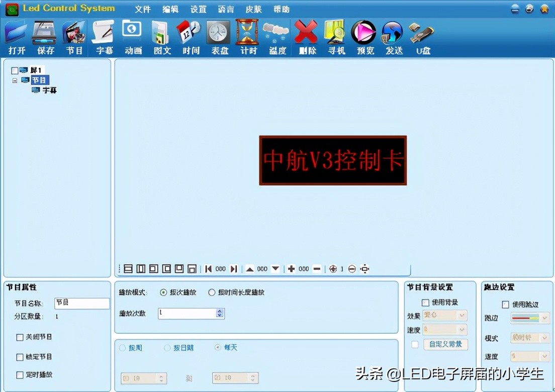Check 使用背景 to enable program background

coord(425,302)
